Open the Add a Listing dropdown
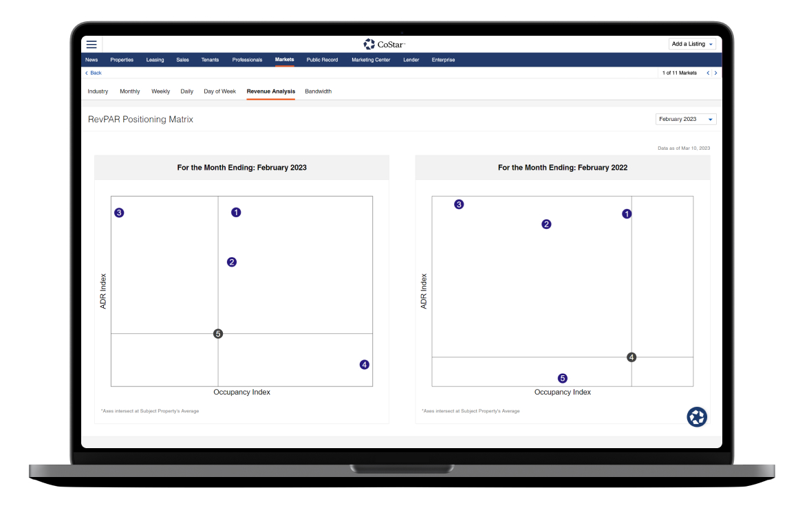Image resolution: width=809 pixels, height=532 pixels. point(692,44)
